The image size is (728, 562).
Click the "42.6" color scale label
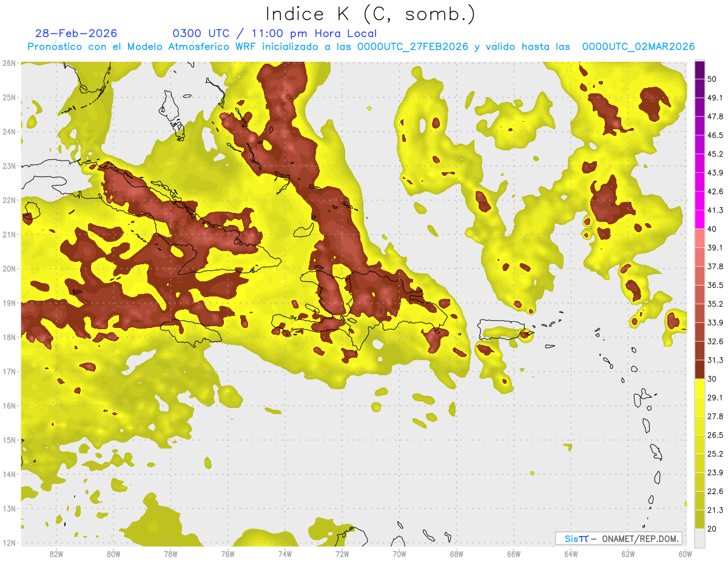715,192
